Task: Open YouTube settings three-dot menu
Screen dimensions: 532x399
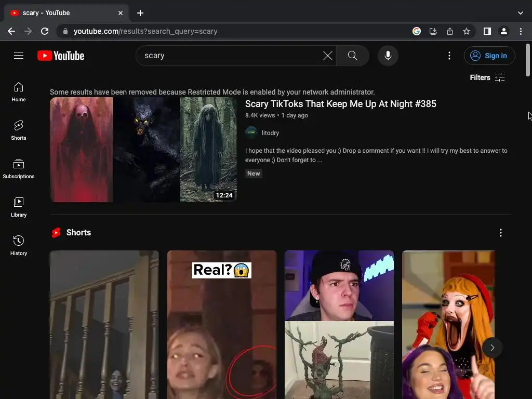Action: coord(449,56)
